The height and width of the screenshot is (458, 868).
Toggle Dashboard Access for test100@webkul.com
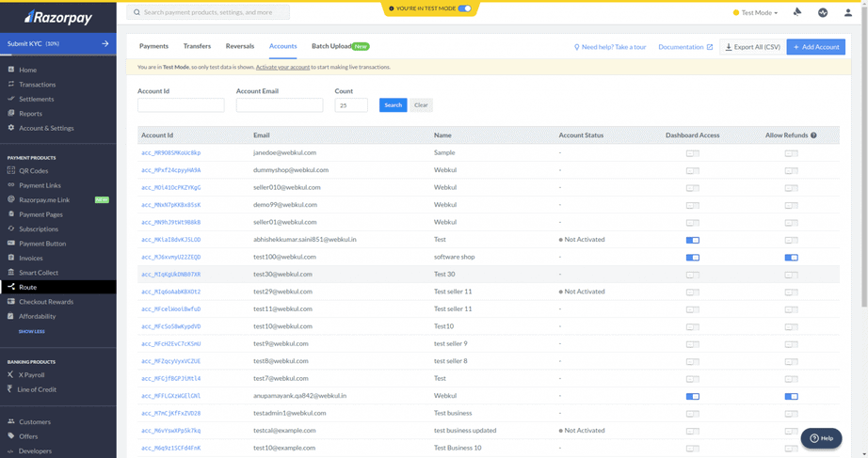click(x=693, y=257)
